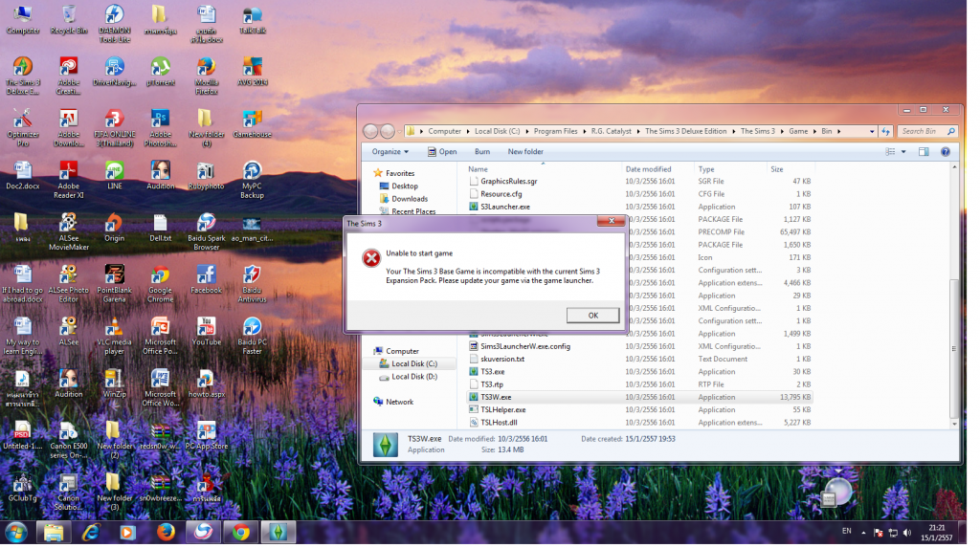Select GraphicsRules.sgr file
980x548 pixels.
click(x=640, y=182)
